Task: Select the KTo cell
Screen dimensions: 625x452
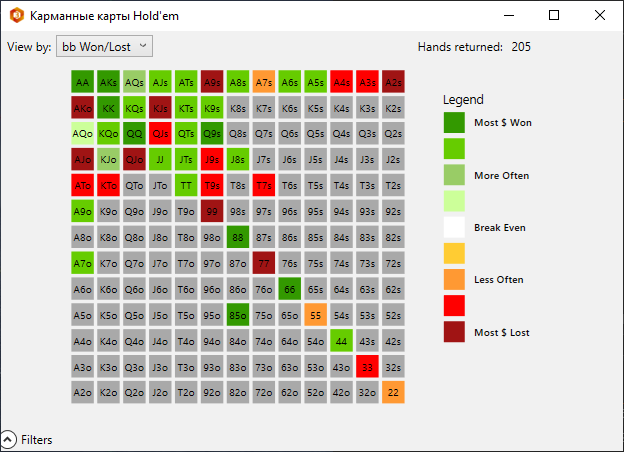Action: click(x=108, y=185)
